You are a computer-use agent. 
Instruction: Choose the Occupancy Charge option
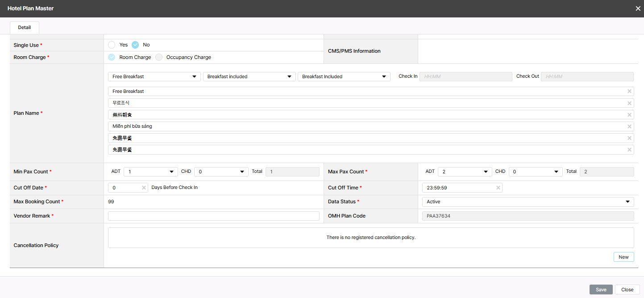[x=159, y=57]
